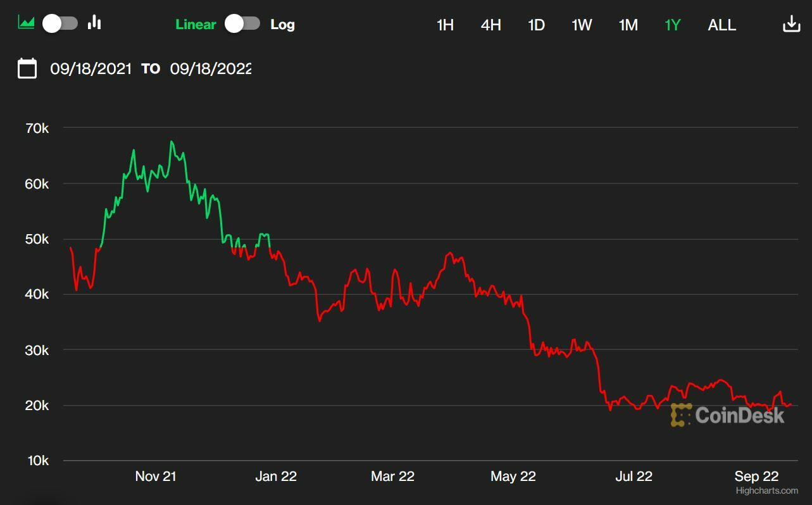
Task: Click the TO label between the dates
Action: pos(151,69)
